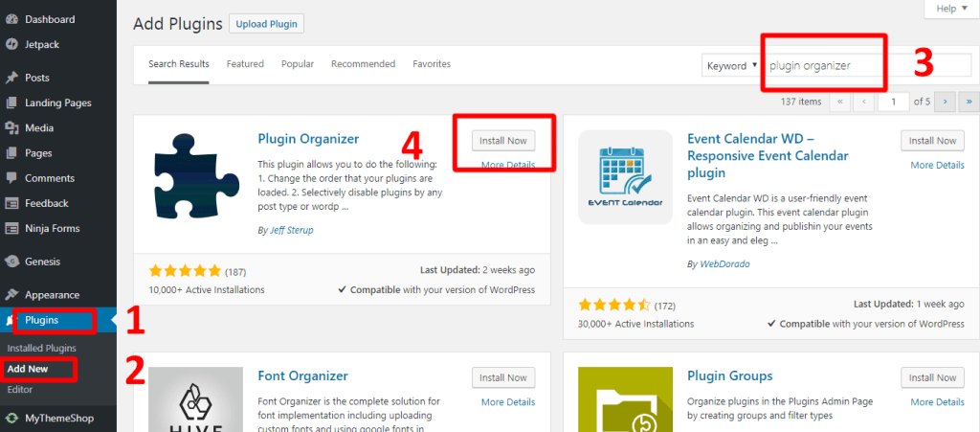Jump to the last results page
The image size is (980, 432).
969,102
